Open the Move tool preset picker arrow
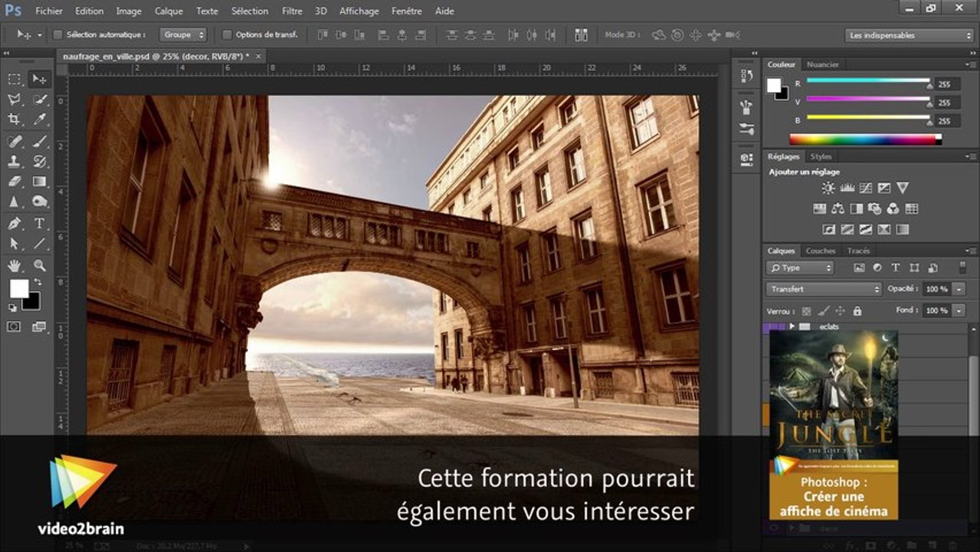 (40, 34)
